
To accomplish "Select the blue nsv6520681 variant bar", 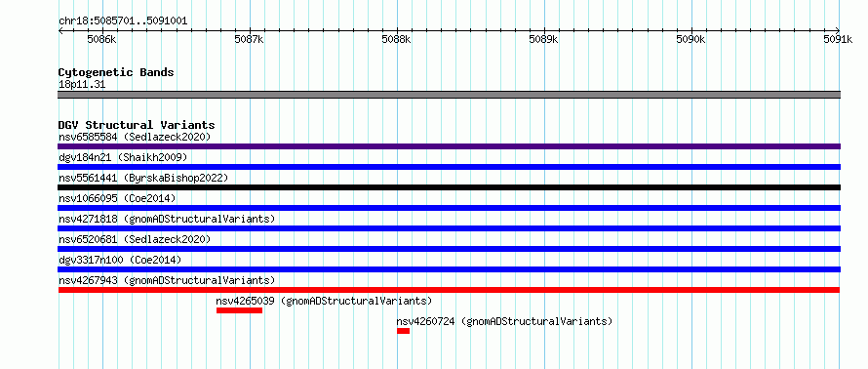I will click(449, 249).
